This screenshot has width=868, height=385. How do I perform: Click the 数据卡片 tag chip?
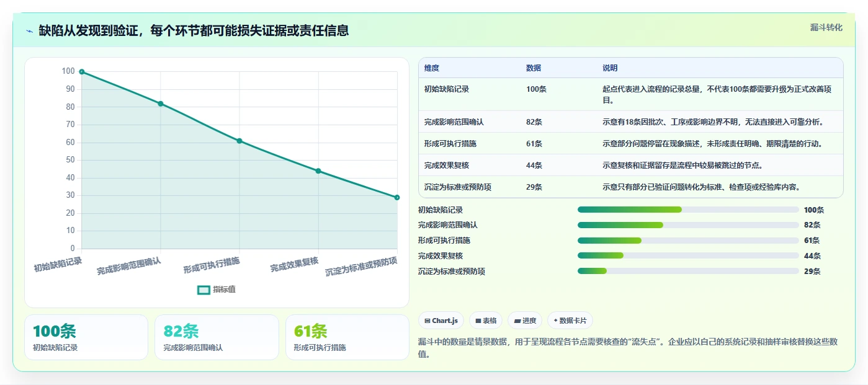(x=570, y=321)
